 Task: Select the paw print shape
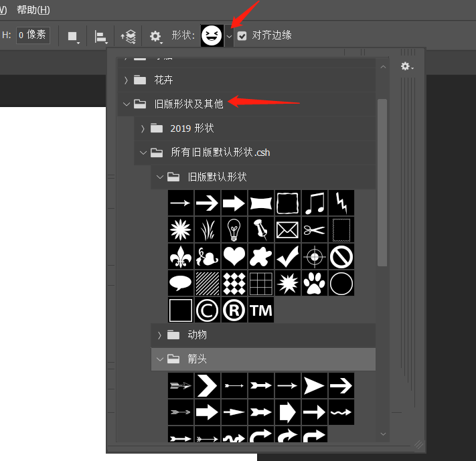coord(315,283)
